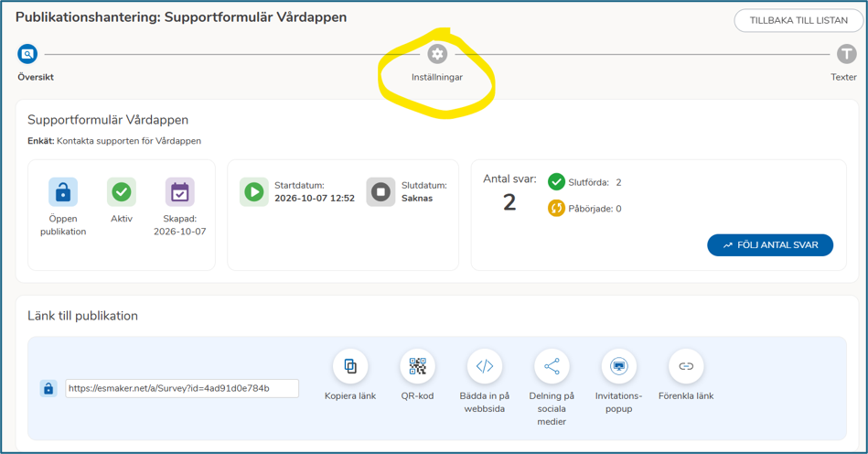The width and height of the screenshot is (868, 454).
Task: Open the QR-kod icon
Action: coord(417,366)
